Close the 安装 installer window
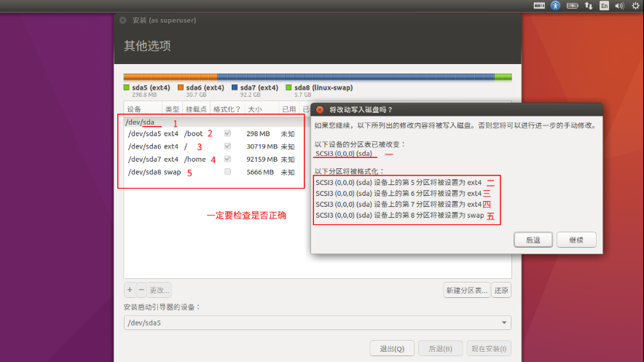The height and width of the screenshot is (362, 644). 123,20
